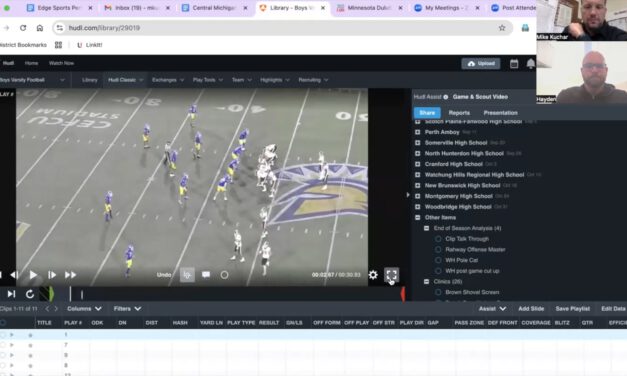627x376 pixels.
Task: Click the hudl.com address bar
Action: 282,28
